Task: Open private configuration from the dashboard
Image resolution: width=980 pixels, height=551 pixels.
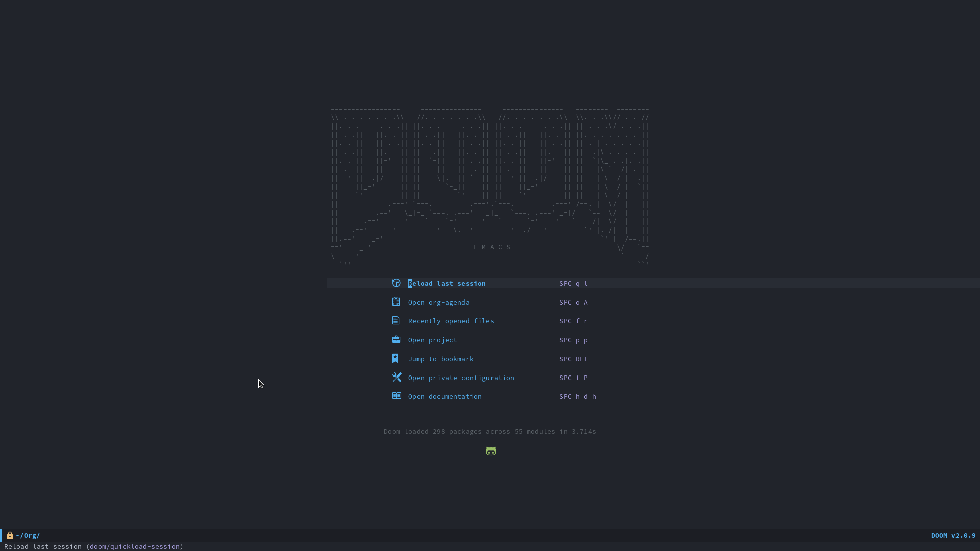Action: point(461,378)
